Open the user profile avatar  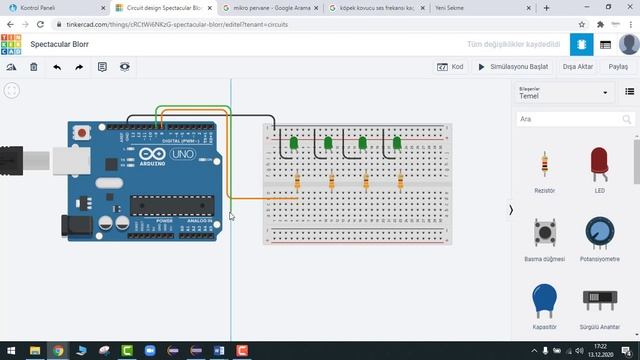629,44
